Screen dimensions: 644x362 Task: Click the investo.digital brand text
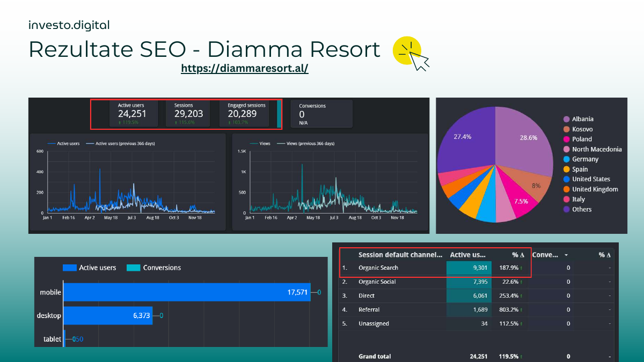(x=69, y=25)
